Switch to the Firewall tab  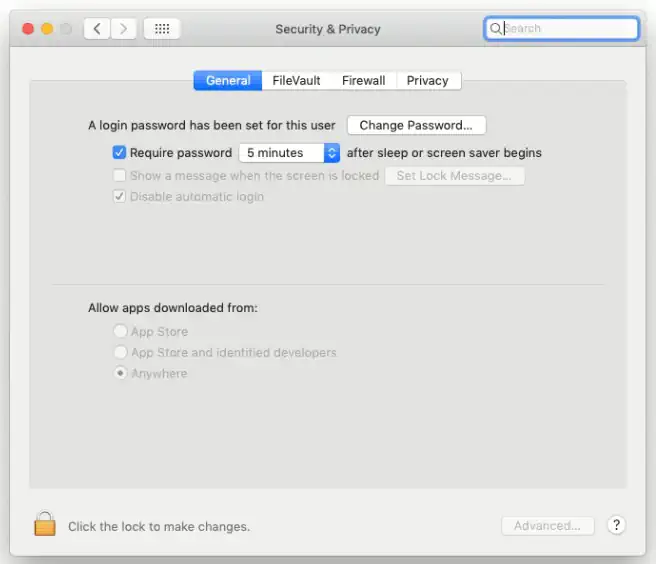[x=363, y=80]
